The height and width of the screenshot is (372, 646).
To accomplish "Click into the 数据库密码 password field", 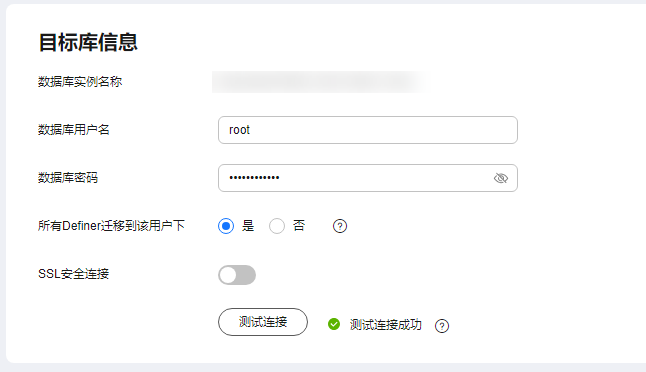I will coord(367,178).
